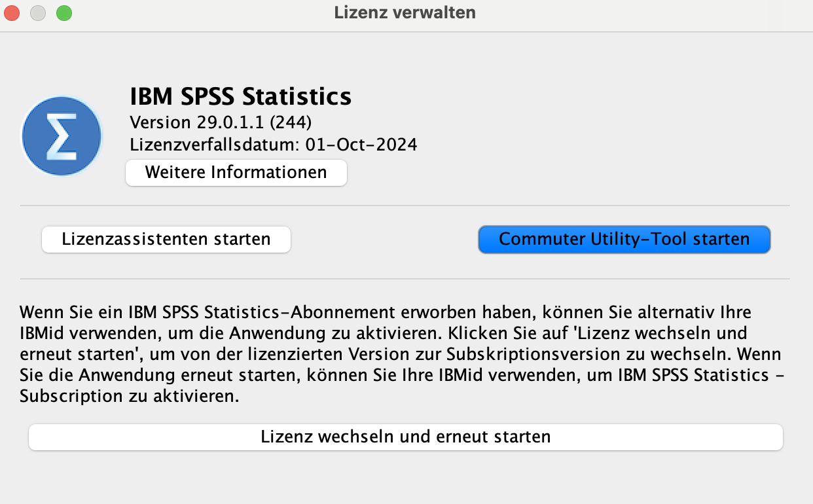Click Lizenz wechseln und erneut starten
Screen dimensions: 813x504
pos(406,437)
